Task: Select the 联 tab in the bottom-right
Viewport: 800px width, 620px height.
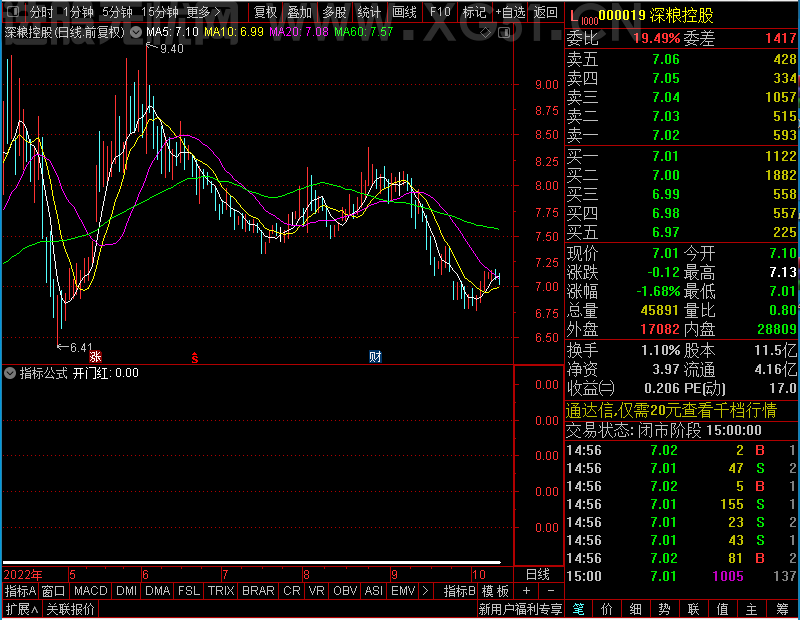Action: click(x=693, y=609)
